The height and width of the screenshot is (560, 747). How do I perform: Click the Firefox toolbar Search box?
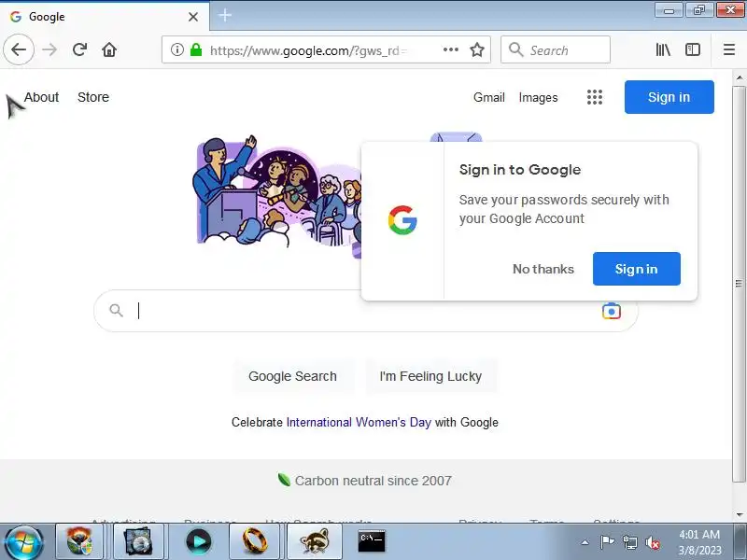click(x=556, y=49)
